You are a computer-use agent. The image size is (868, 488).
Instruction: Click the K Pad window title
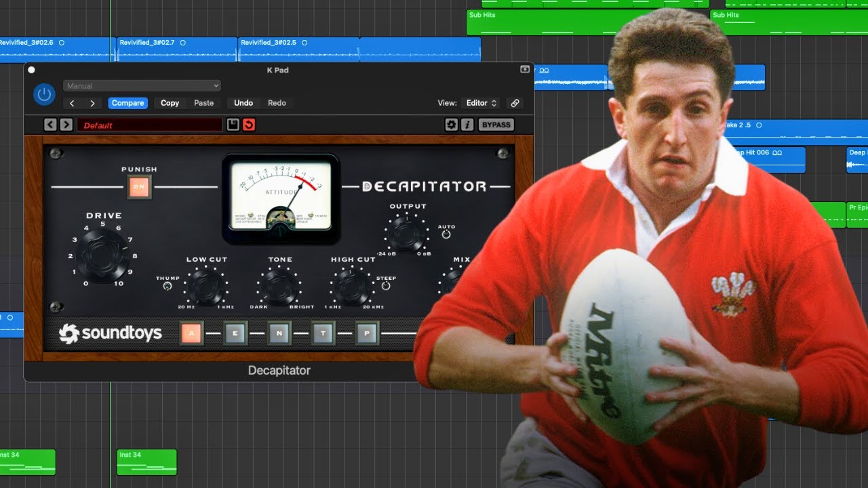point(278,70)
